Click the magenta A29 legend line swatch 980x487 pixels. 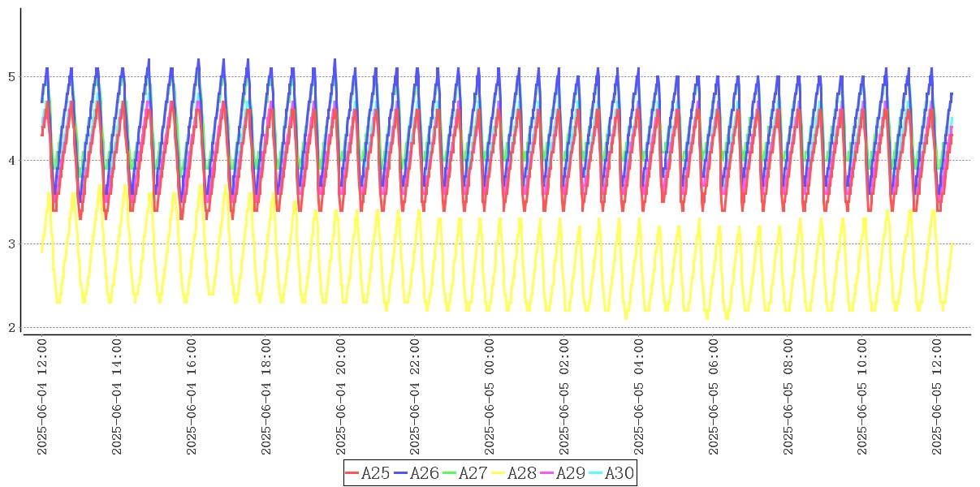tap(547, 473)
